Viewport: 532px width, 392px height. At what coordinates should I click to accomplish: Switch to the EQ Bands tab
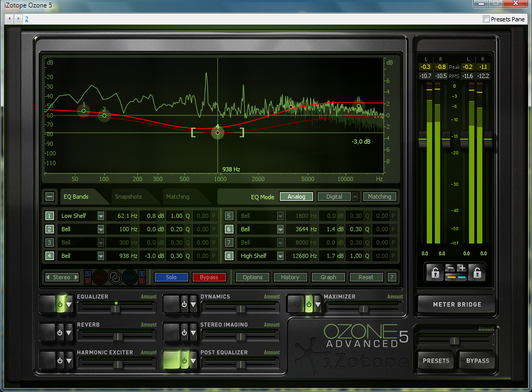click(76, 197)
